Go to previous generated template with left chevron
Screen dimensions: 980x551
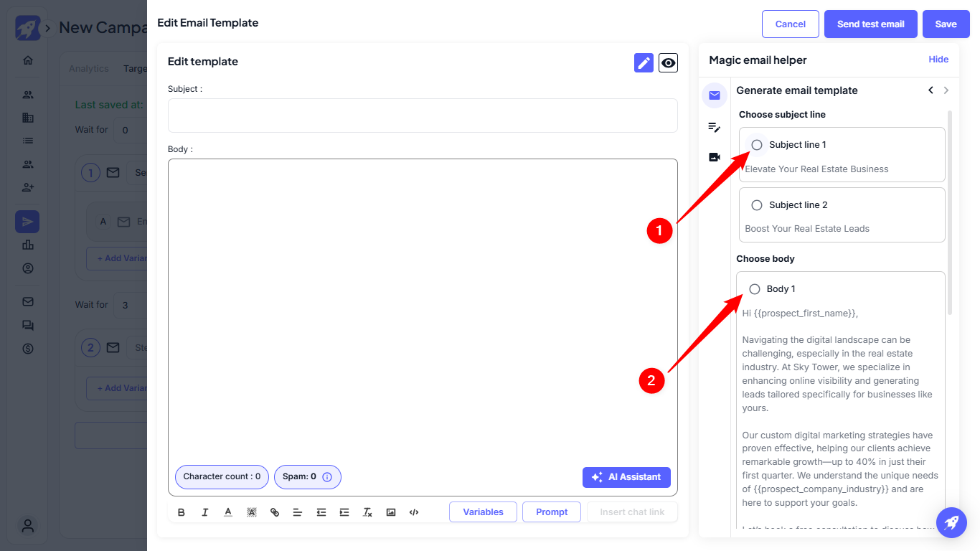coord(930,90)
